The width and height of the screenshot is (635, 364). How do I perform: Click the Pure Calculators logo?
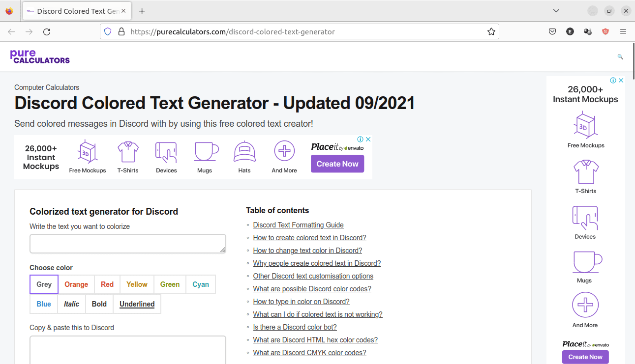(x=40, y=56)
